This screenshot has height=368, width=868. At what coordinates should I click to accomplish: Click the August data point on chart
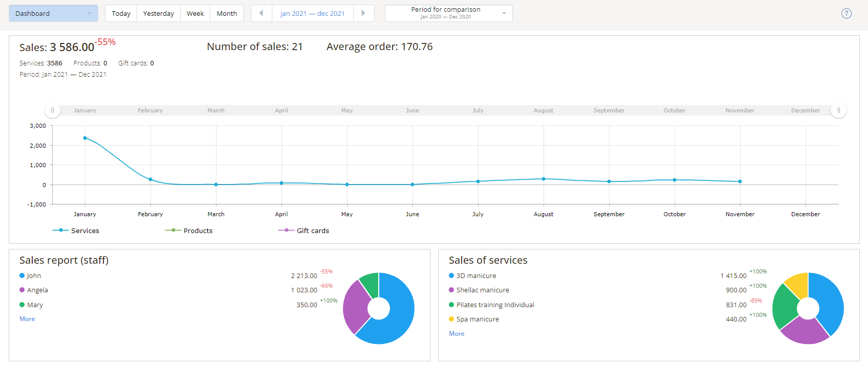pos(544,179)
